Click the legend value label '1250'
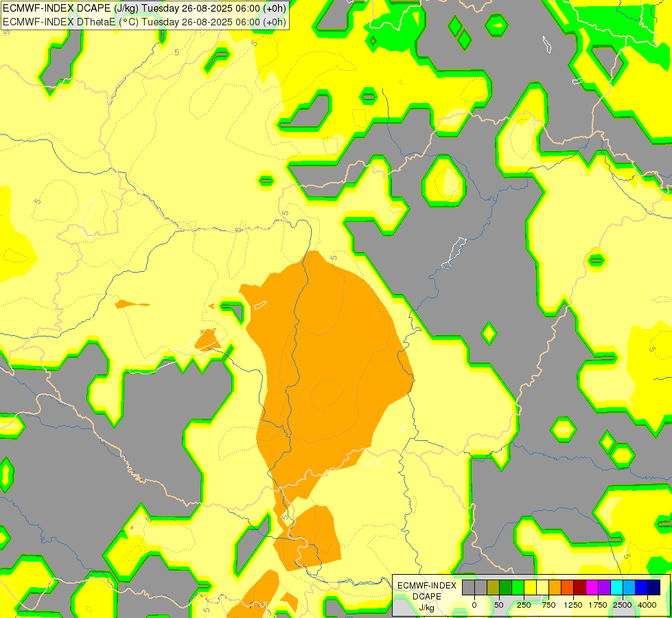The image size is (672, 618). [x=573, y=605]
